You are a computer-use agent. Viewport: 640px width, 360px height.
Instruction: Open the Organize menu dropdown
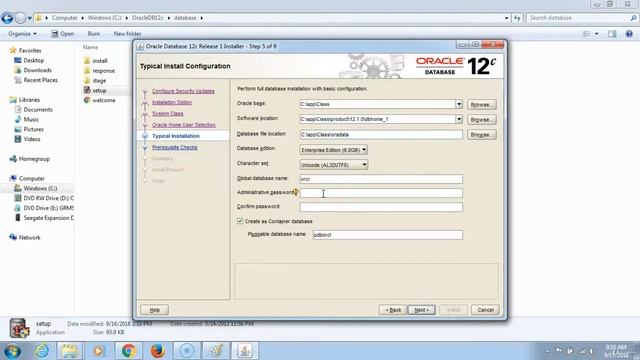click(x=22, y=34)
